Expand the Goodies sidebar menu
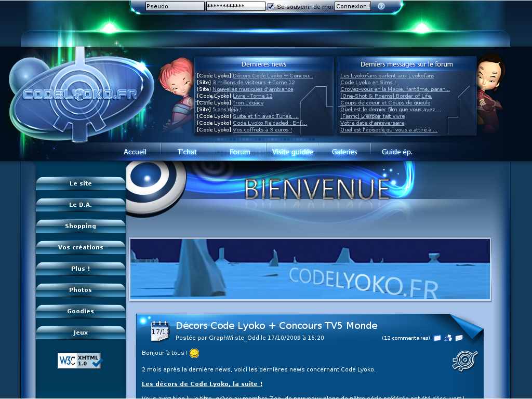This screenshot has width=532, height=399. (x=81, y=311)
